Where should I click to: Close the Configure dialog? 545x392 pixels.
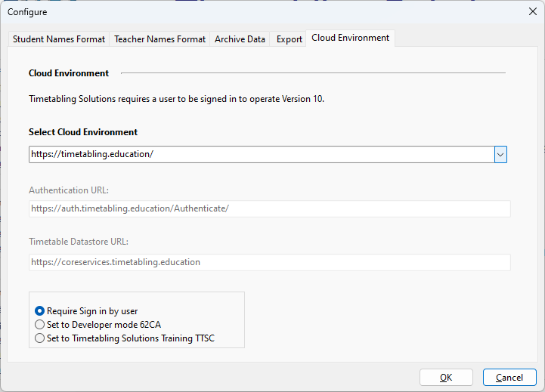pos(532,11)
